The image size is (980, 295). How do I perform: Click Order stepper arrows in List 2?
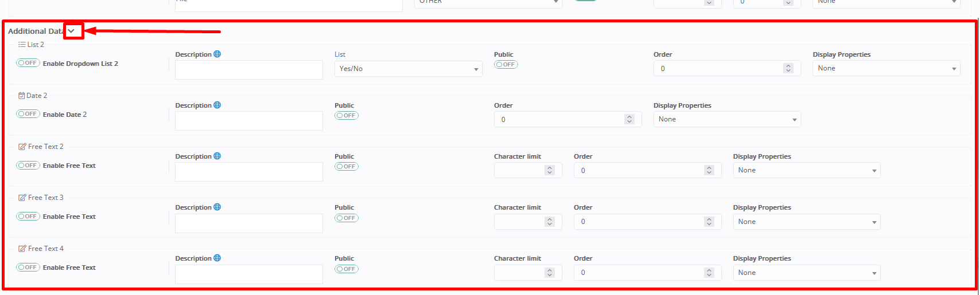(788, 69)
